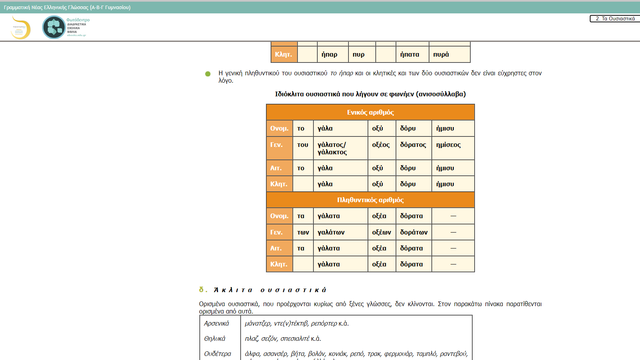
Task: Click the green bullet note about 'το ήπαρ'
Action: click(x=380, y=77)
